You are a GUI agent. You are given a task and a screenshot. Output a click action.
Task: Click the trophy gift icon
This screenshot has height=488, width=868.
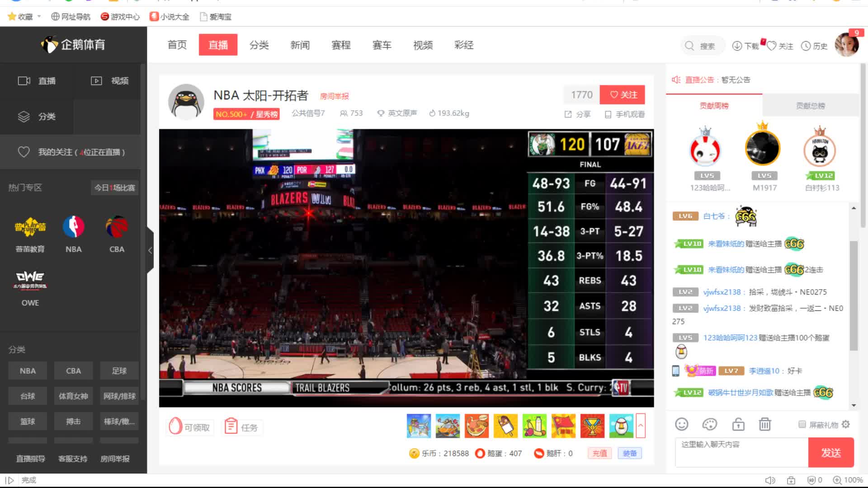[x=592, y=426]
